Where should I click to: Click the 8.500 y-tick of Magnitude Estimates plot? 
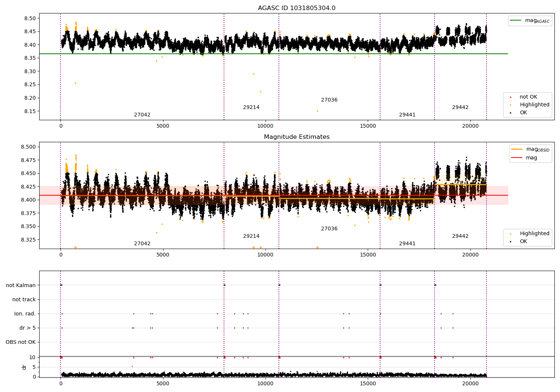[x=28, y=147]
